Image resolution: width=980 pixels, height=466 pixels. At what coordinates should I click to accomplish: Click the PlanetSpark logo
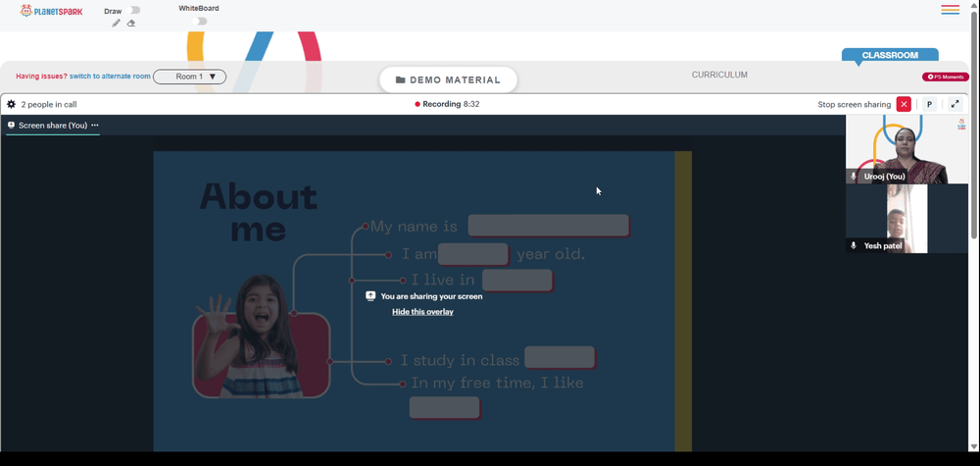click(x=51, y=11)
